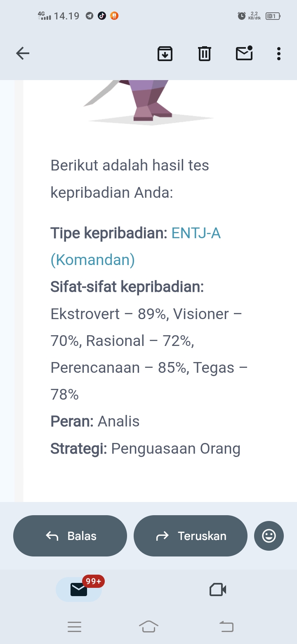The height and width of the screenshot is (644, 297).
Task: Open the ENTJ-A personality type link
Action: click(x=196, y=234)
